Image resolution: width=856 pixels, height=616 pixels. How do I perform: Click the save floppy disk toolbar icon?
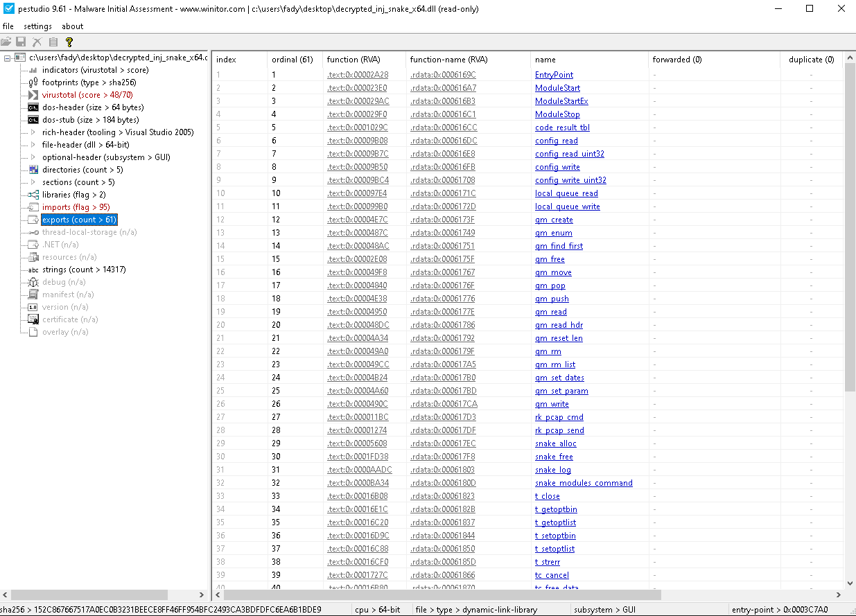click(x=21, y=42)
